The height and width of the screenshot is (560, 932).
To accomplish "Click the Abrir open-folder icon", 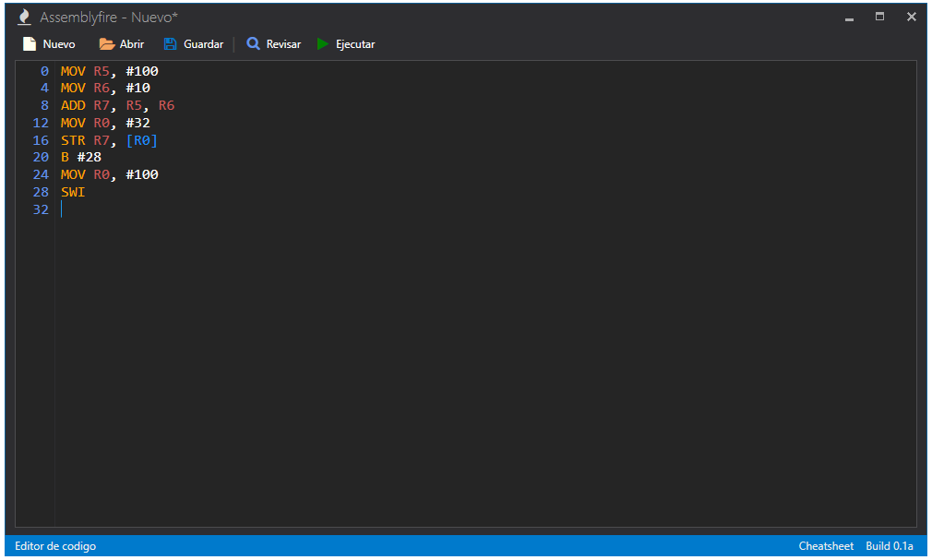I will (106, 44).
